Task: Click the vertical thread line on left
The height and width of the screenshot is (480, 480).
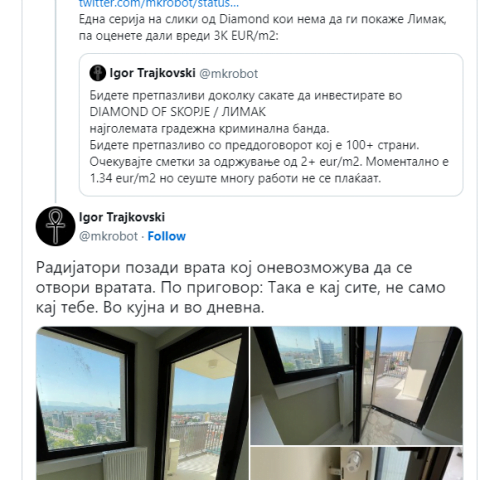Action: 56,100
